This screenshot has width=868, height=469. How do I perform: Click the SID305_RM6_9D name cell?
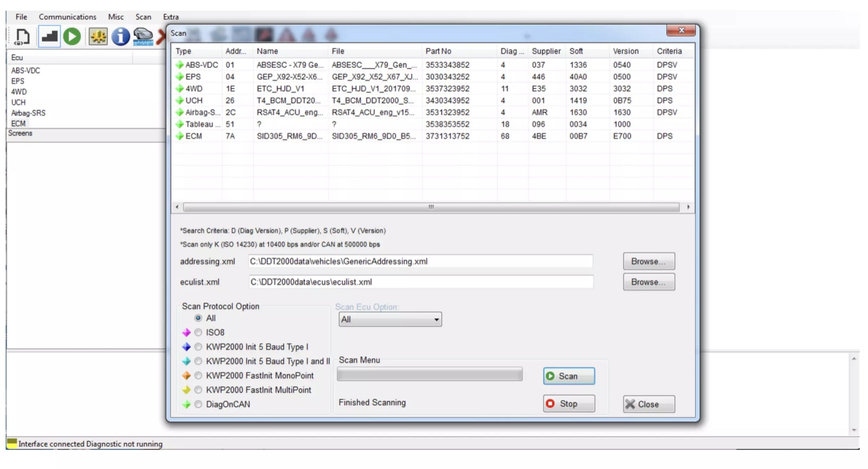(x=289, y=136)
